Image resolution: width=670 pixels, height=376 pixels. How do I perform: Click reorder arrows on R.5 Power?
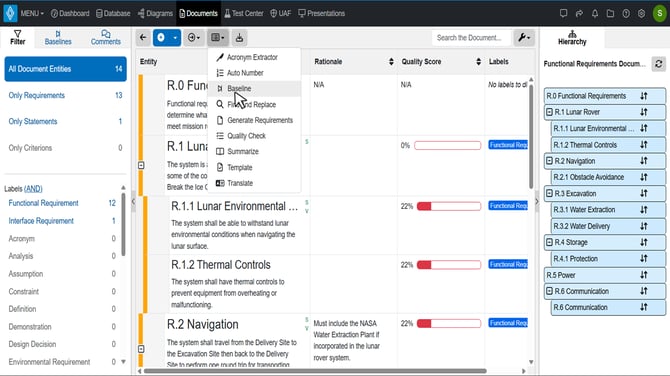click(644, 275)
